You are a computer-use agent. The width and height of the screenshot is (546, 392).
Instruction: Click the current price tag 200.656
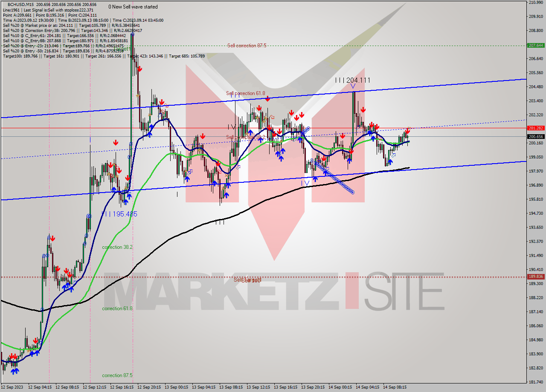[x=536, y=136]
